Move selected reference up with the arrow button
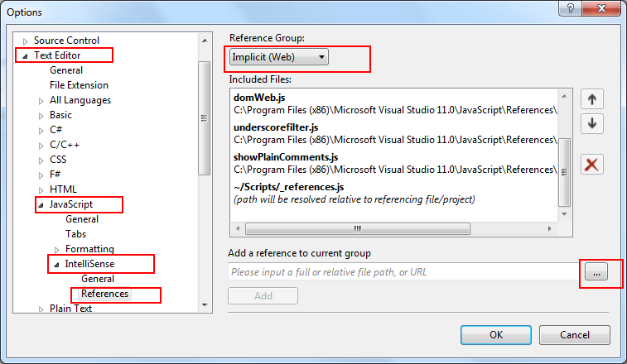Image resolution: width=627 pixels, height=364 pixels. 592,99
